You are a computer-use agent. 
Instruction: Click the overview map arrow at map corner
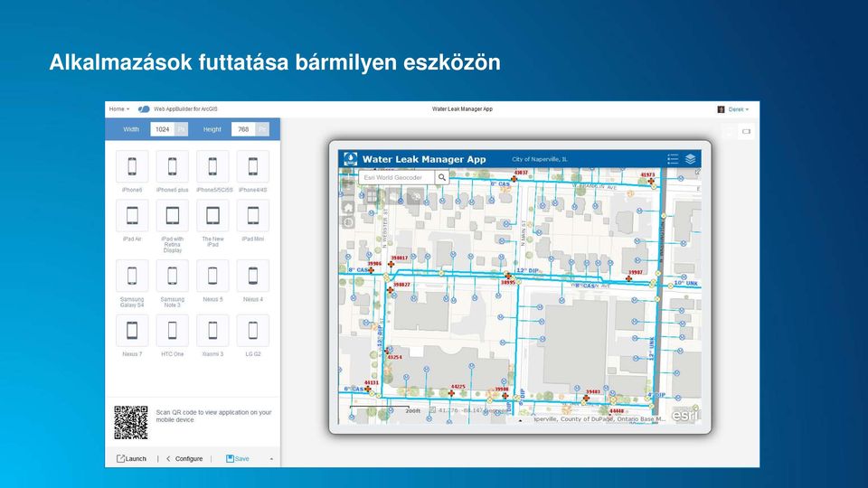tap(697, 172)
